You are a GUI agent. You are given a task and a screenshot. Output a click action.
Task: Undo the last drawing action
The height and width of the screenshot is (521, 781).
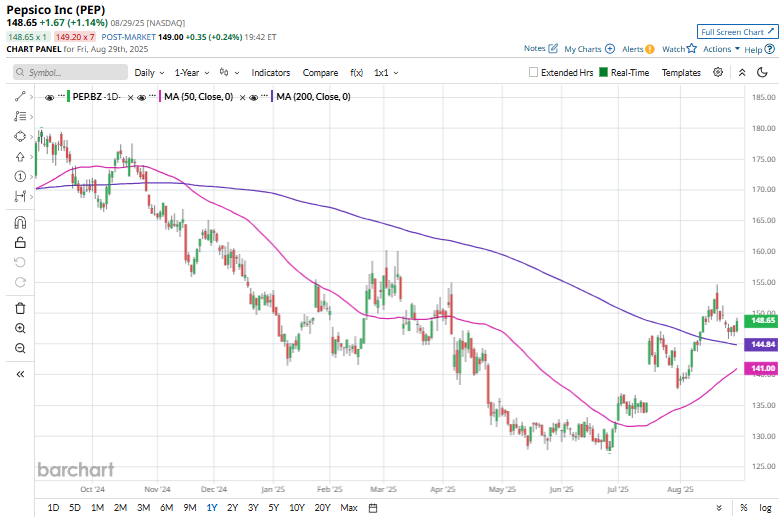[20, 262]
